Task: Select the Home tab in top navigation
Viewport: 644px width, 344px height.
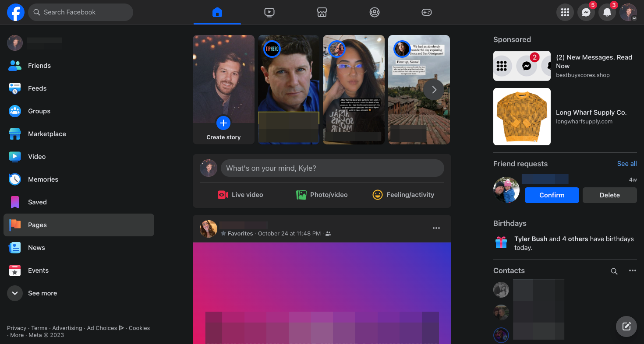Action: pyautogui.click(x=217, y=12)
